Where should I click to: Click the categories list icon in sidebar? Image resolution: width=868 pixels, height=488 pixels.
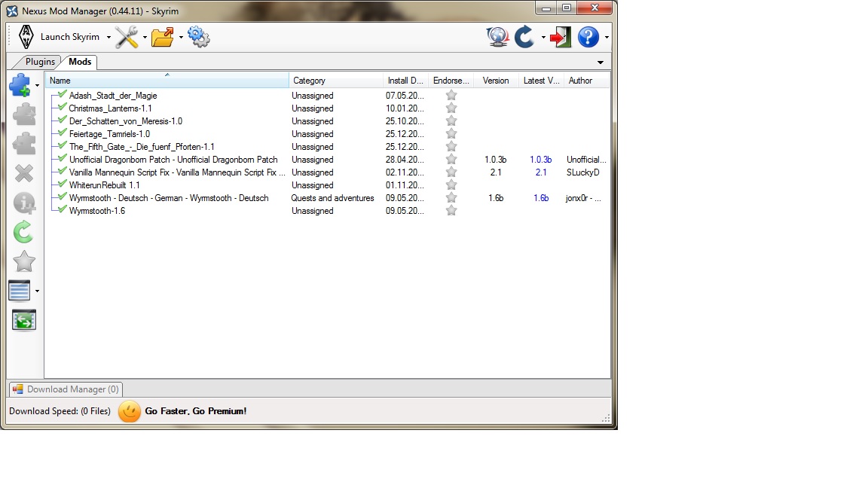20,291
